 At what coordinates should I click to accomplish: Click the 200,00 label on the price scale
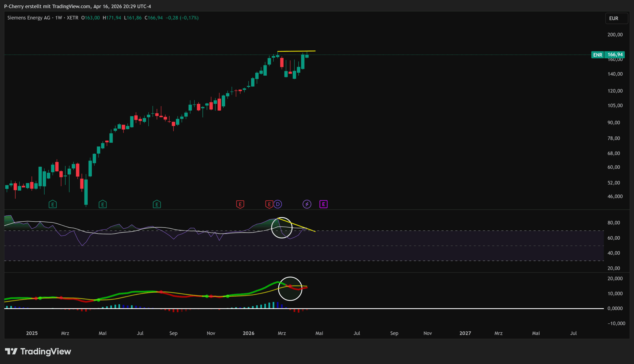tap(615, 35)
